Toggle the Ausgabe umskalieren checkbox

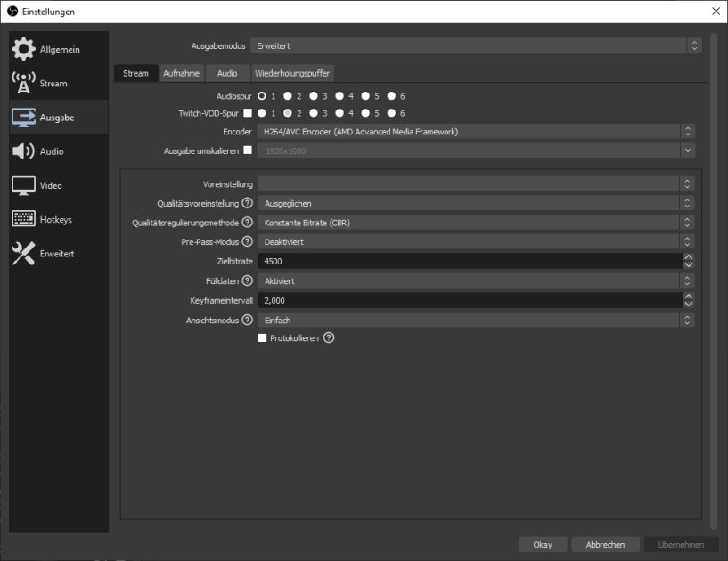coord(248,150)
